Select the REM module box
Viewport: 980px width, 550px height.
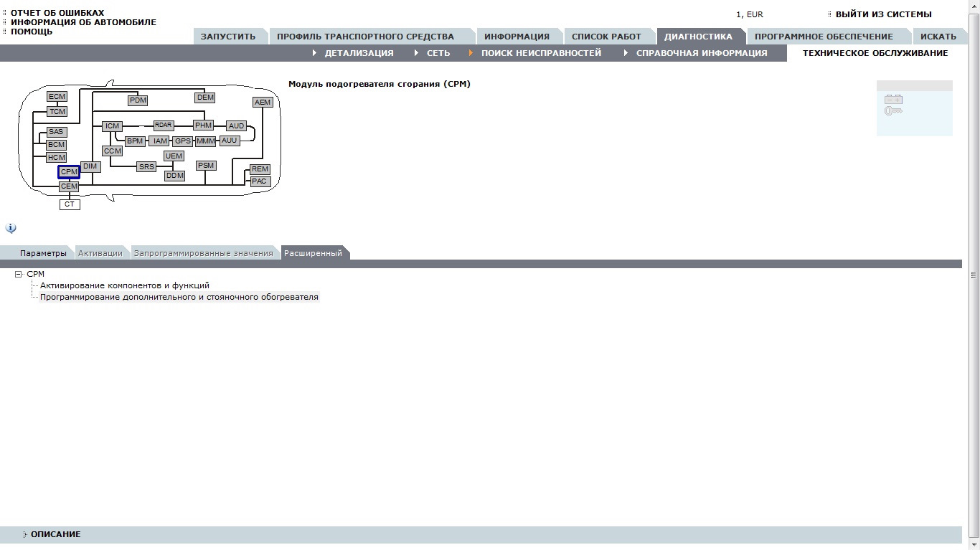[260, 169]
